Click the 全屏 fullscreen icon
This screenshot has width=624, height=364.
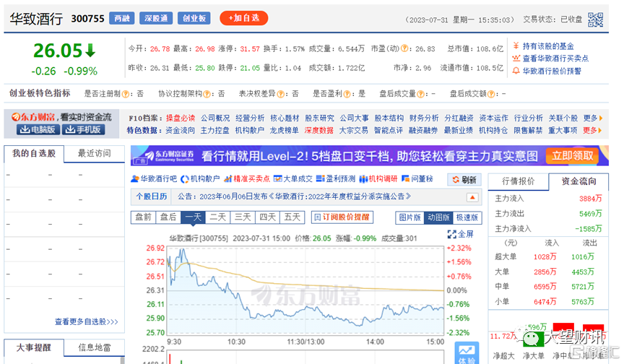(451, 234)
